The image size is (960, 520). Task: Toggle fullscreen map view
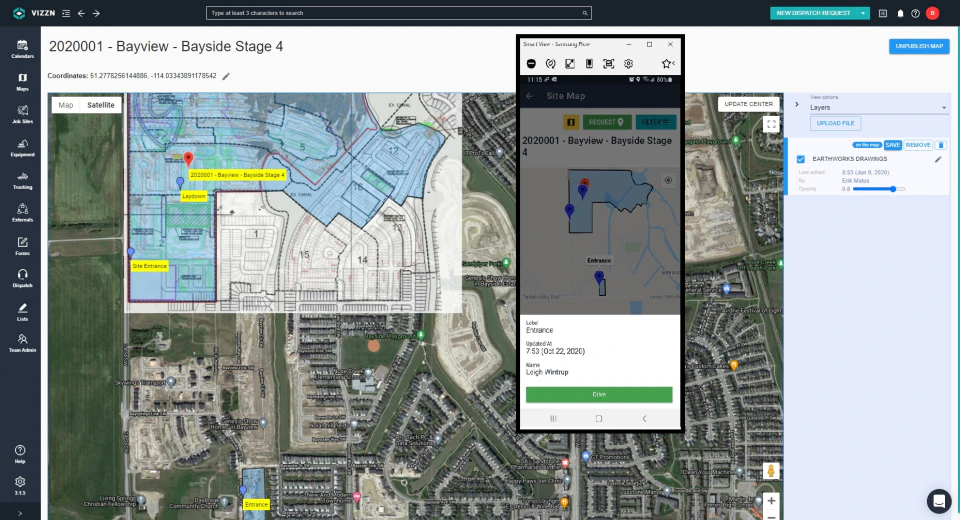pyautogui.click(x=771, y=124)
